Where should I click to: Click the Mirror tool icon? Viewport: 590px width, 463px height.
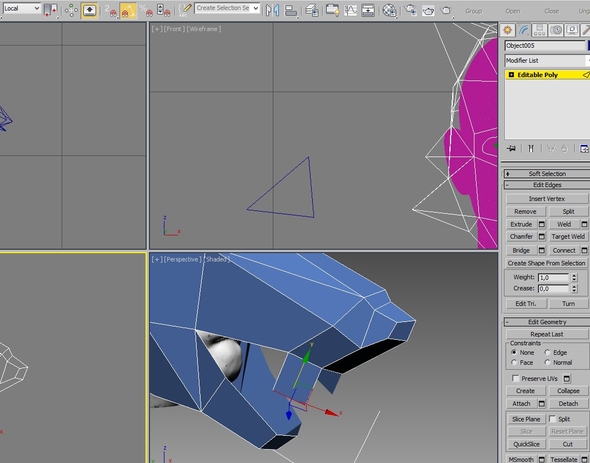pyautogui.click(x=272, y=10)
